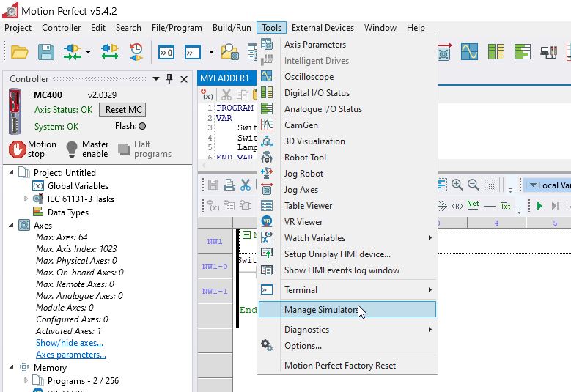571x392 pixels.
Task: Open the Build/Run menu
Action: tap(232, 28)
